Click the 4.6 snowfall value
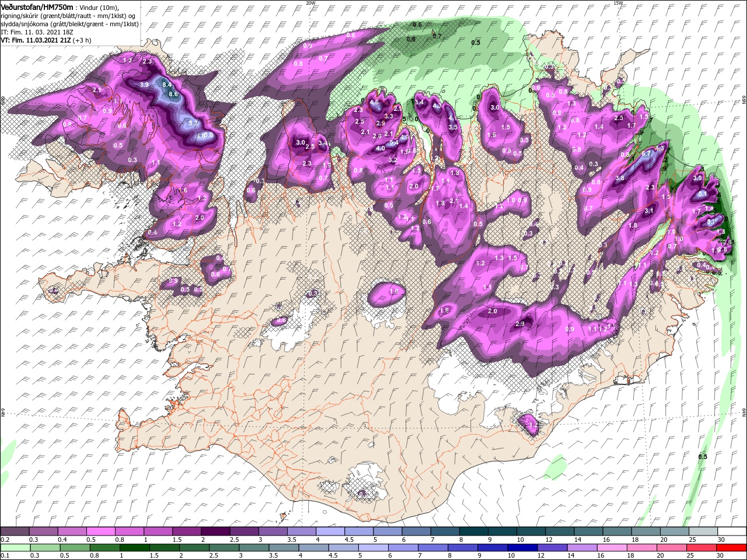This screenshot has height=560, width=747. point(374,103)
